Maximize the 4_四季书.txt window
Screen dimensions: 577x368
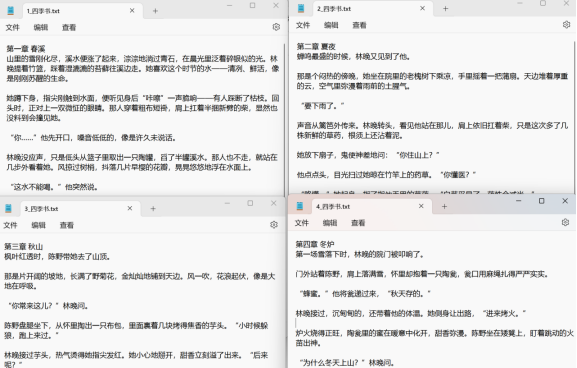coord(542,201)
